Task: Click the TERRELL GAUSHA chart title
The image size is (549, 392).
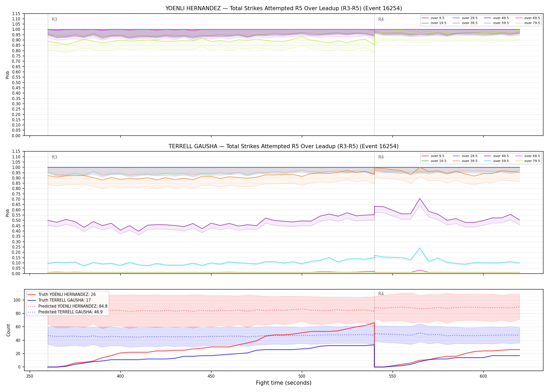Action: tap(284, 146)
